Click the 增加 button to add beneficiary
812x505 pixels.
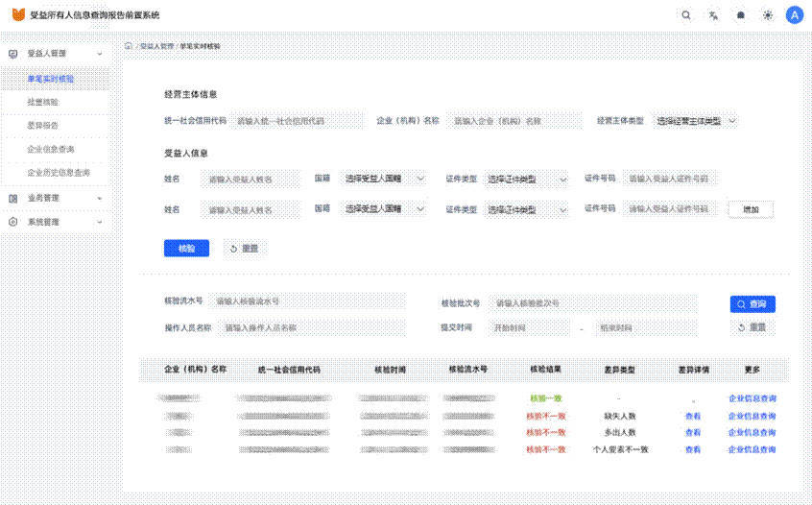[750, 209]
